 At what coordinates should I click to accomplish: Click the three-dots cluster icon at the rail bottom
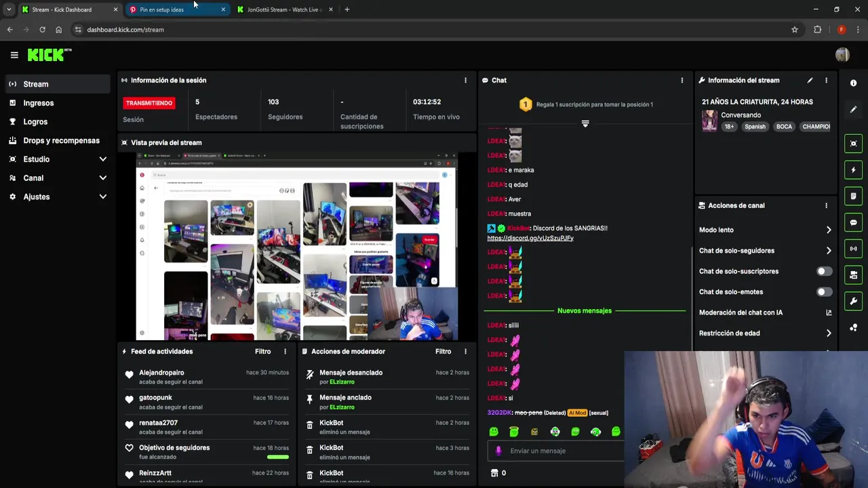click(x=853, y=327)
